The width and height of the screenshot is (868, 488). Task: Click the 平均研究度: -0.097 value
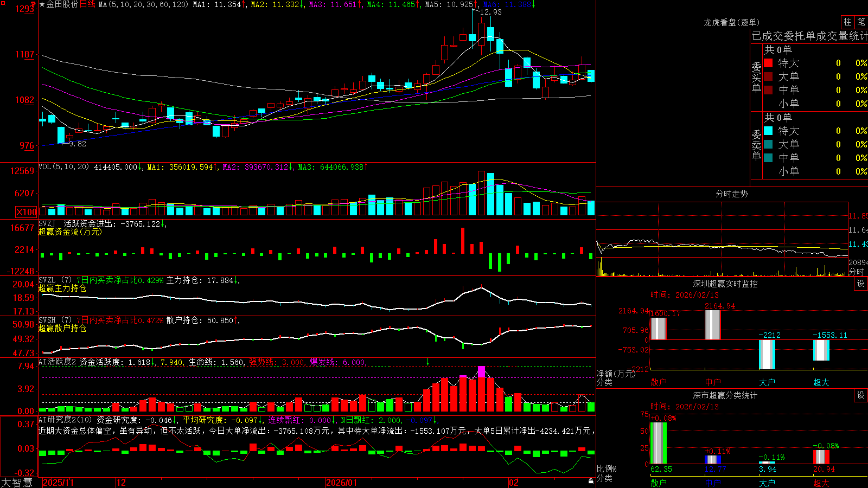pyautogui.click(x=220, y=420)
